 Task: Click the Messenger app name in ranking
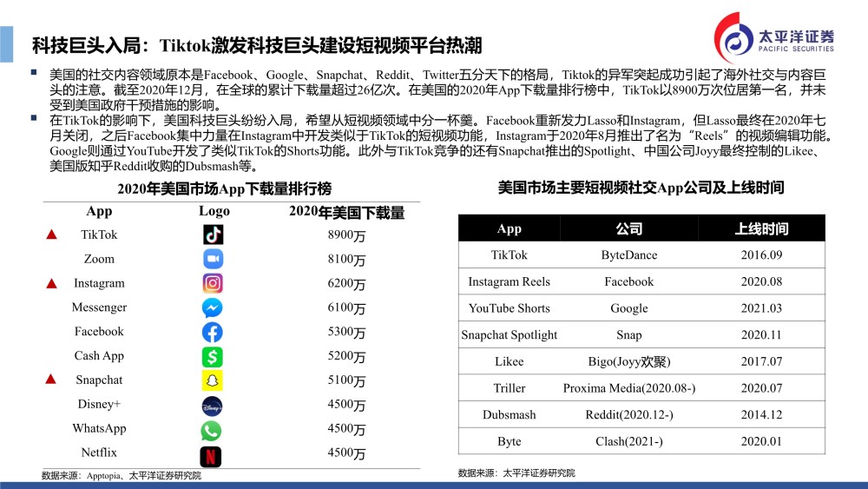pos(99,307)
